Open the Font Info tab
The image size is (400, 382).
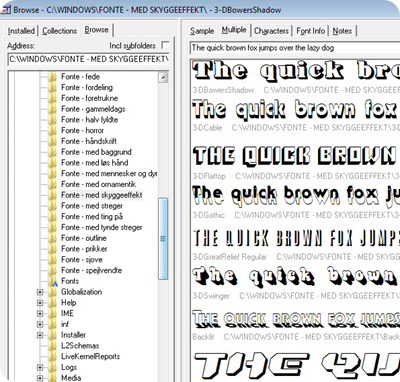(311, 31)
